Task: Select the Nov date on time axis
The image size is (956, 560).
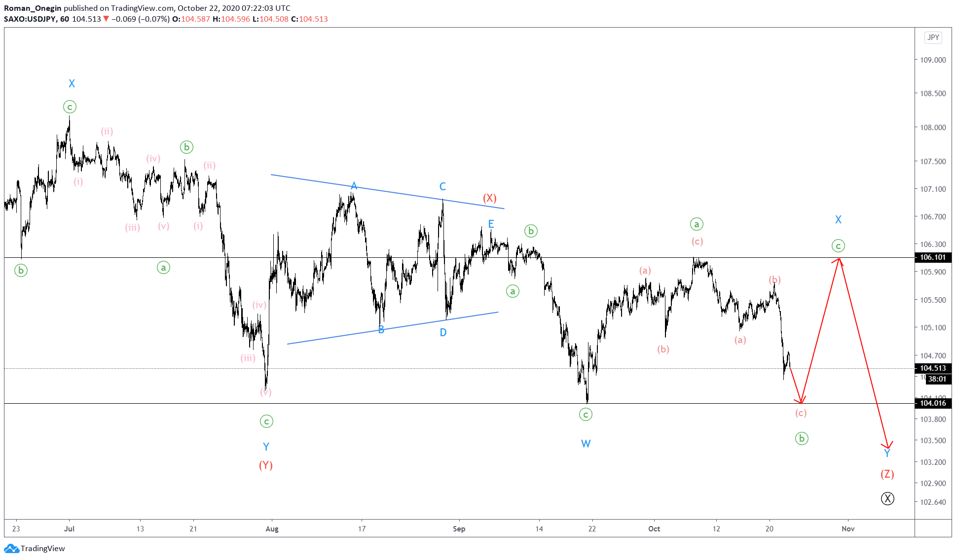Action: [x=848, y=529]
